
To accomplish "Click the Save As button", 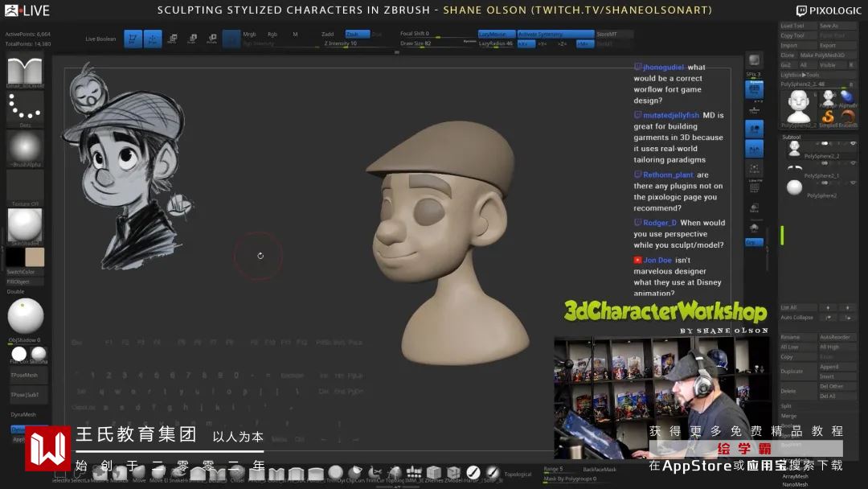I will (x=837, y=26).
